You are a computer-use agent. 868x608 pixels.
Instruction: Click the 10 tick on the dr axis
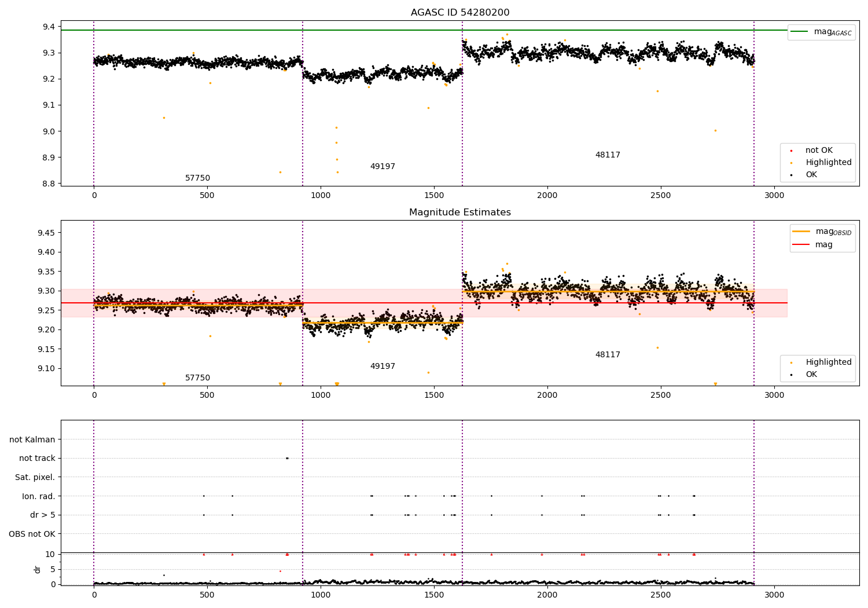tap(50, 555)
